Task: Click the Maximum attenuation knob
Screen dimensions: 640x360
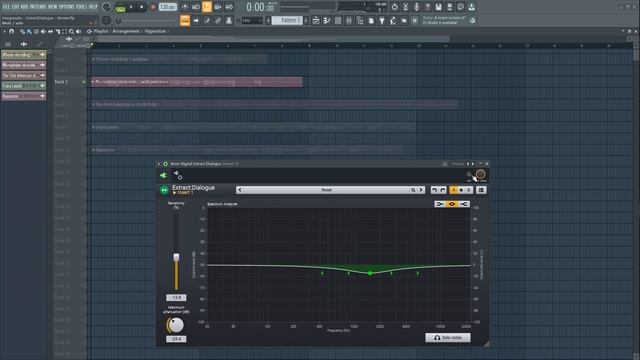Action: coord(176,325)
